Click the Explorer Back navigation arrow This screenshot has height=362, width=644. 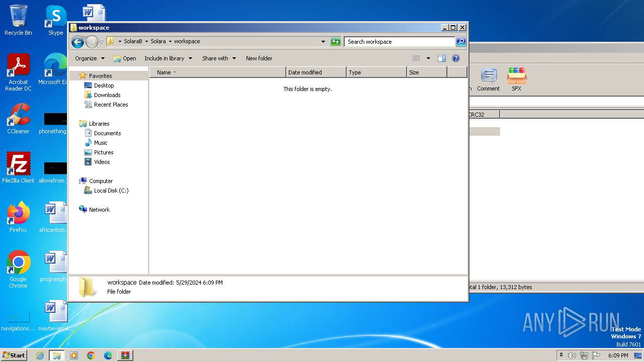coord(77,42)
